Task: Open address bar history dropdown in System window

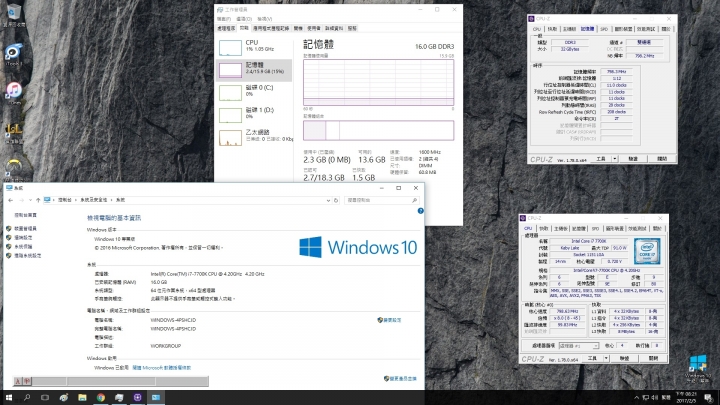Action: pyautogui.click(x=328, y=200)
